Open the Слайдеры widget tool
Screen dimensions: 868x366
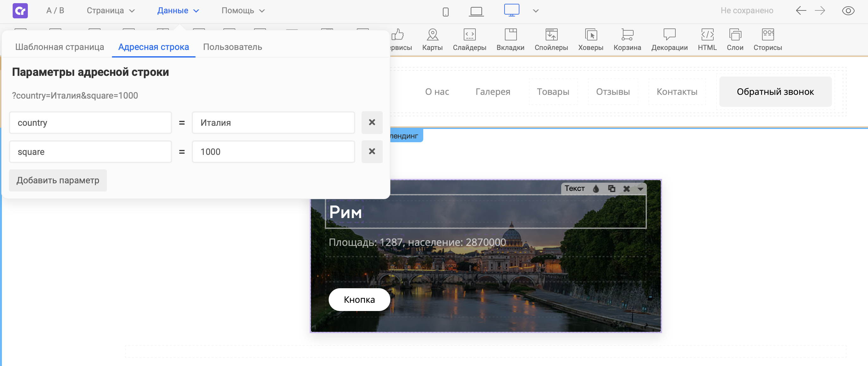click(469, 40)
